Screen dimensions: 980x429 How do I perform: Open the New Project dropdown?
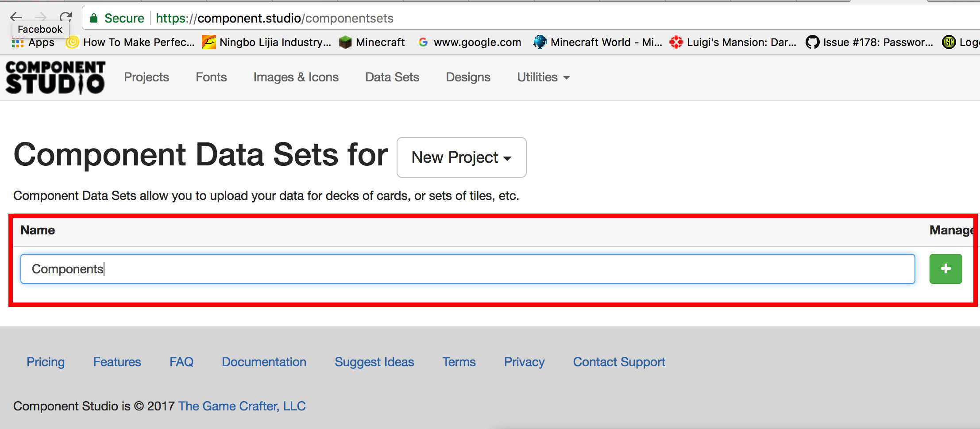tap(461, 157)
